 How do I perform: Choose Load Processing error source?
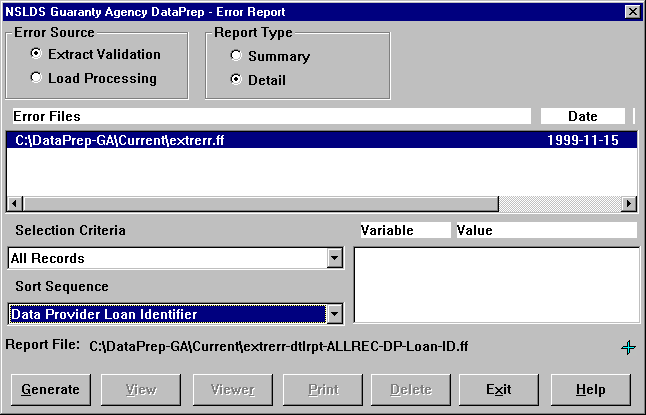pos(37,78)
